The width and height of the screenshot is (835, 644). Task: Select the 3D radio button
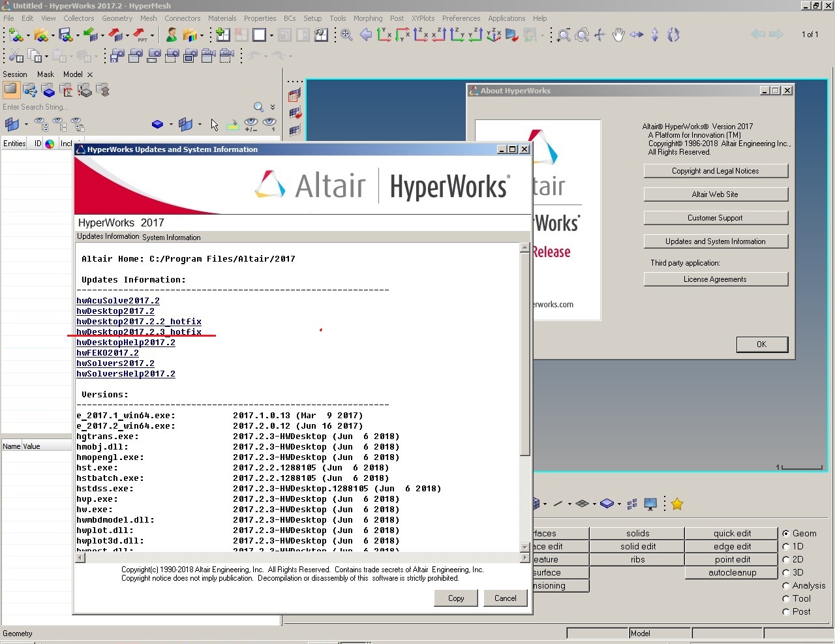point(786,572)
